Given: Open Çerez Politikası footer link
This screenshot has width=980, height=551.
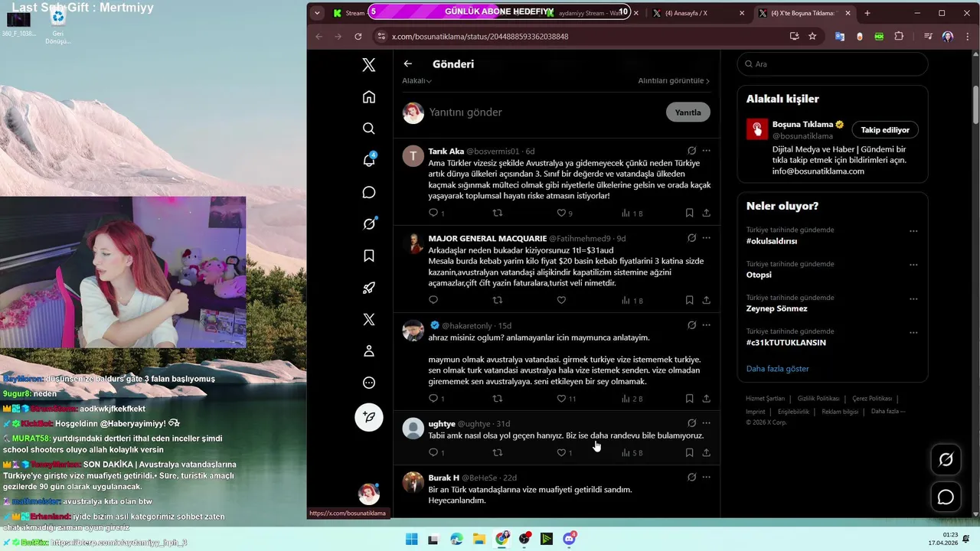Looking at the screenshot, I should pyautogui.click(x=872, y=399).
